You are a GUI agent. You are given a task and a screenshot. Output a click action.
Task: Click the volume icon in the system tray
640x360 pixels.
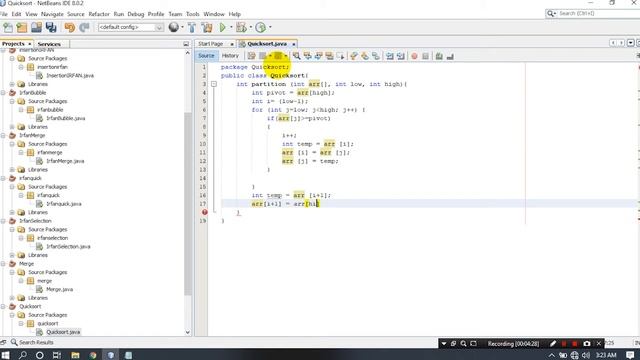586,355
